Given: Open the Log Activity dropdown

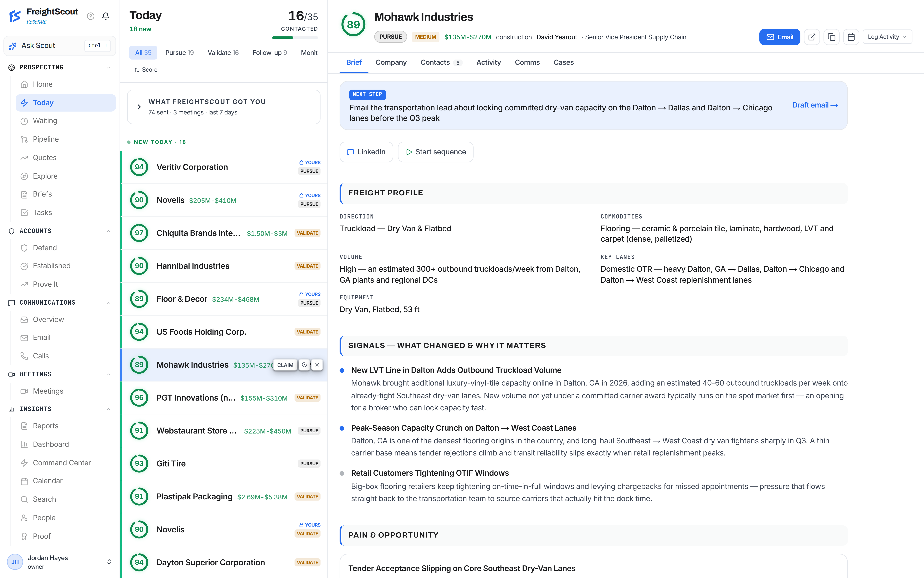Looking at the screenshot, I should point(887,37).
